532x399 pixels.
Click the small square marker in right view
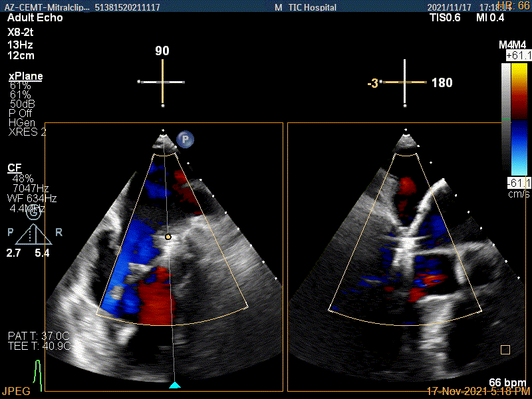[505, 350]
